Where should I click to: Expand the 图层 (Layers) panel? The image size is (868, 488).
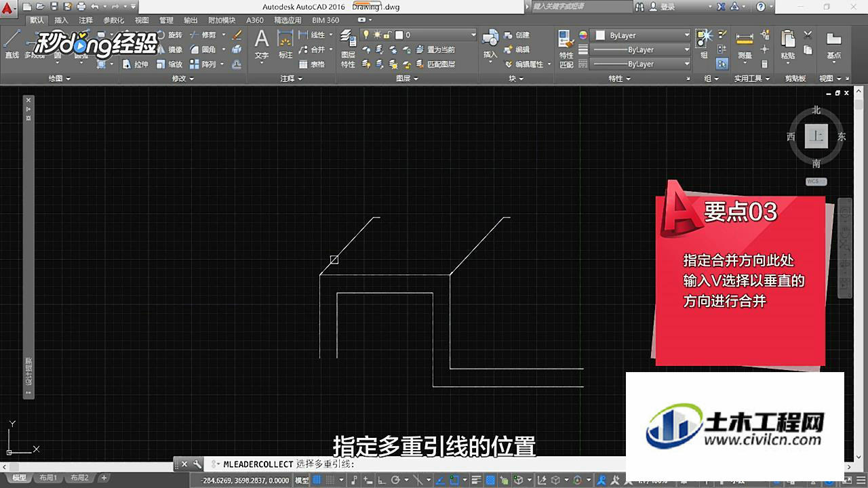pos(408,79)
